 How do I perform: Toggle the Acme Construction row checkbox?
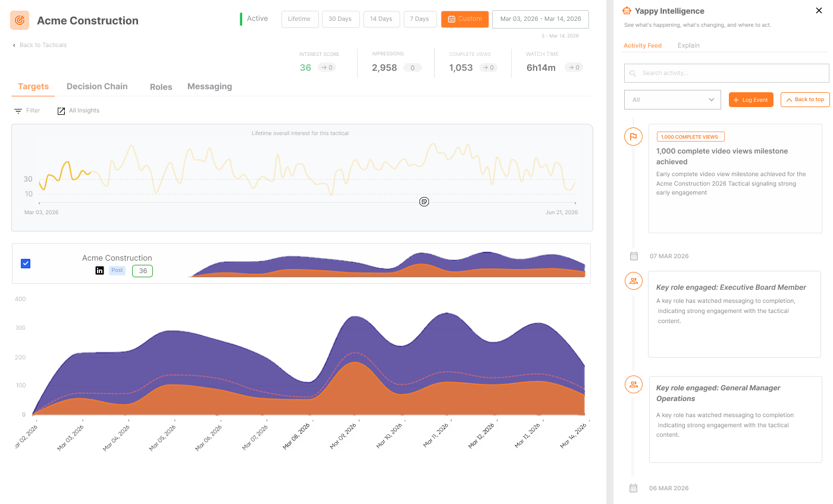pyautogui.click(x=26, y=264)
